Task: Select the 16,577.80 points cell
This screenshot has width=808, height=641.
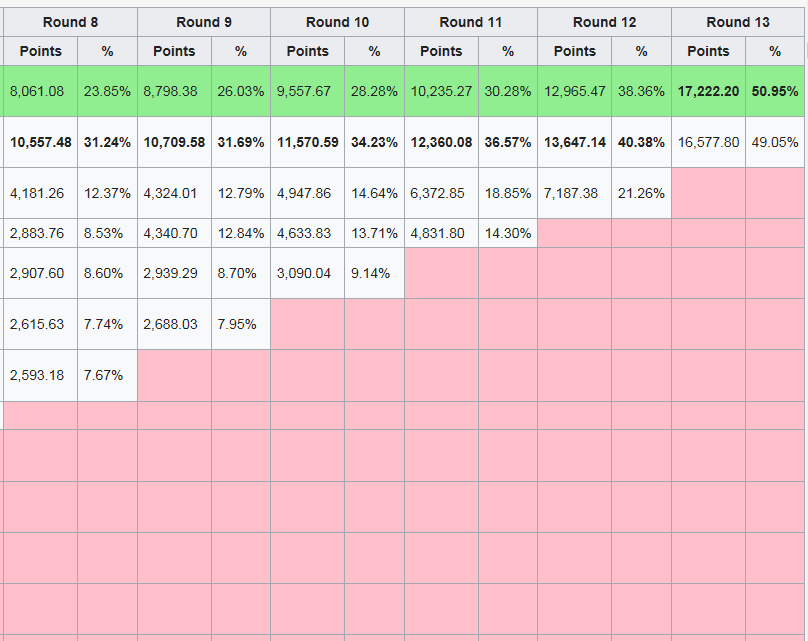Action: coord(708,142)
